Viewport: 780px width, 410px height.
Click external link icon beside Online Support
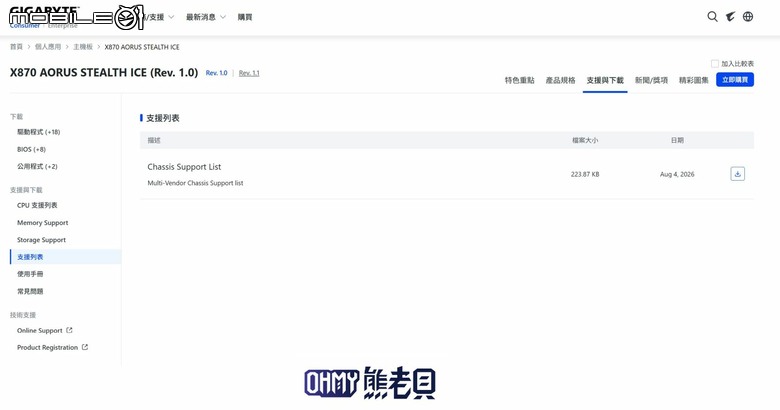pyautogui.click(x=69, y=330)
